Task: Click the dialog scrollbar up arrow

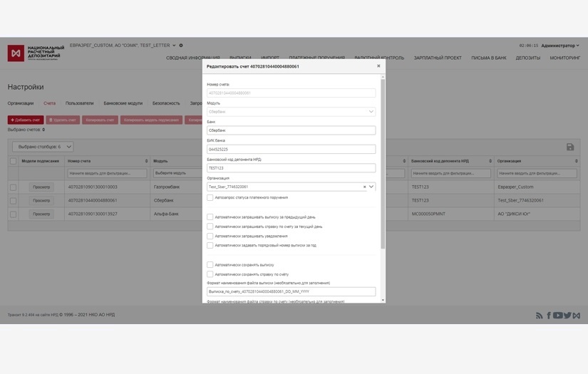Action: click(383, 77)
